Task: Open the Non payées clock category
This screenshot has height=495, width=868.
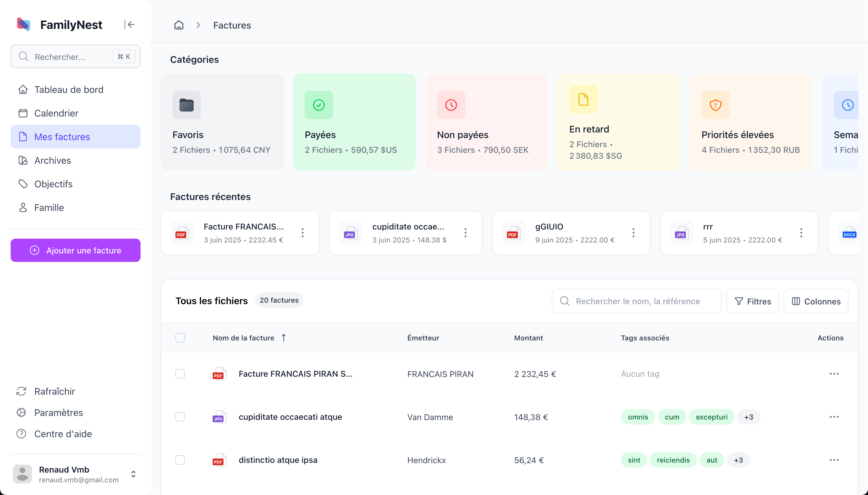Action: click(486, 122)
